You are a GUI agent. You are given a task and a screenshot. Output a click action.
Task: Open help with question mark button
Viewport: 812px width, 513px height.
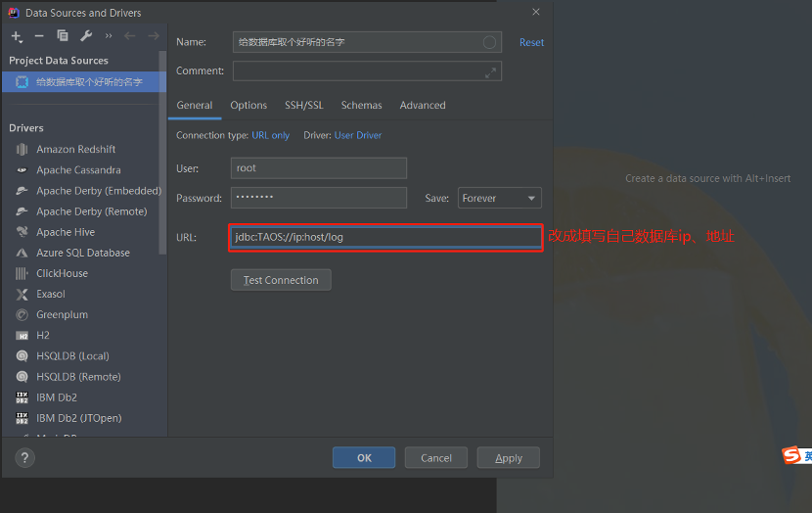(x=24, y=457)
